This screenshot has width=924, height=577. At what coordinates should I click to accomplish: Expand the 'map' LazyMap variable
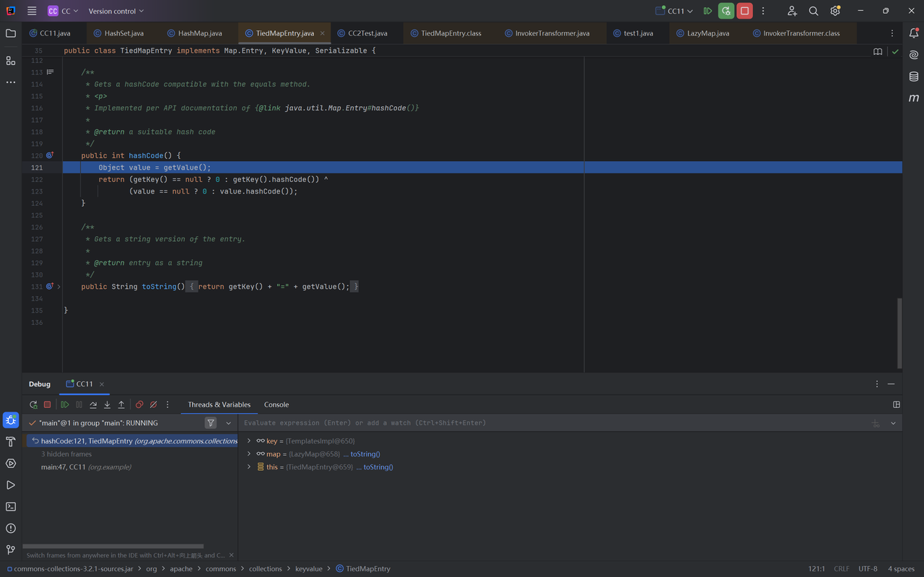point(249,454)
